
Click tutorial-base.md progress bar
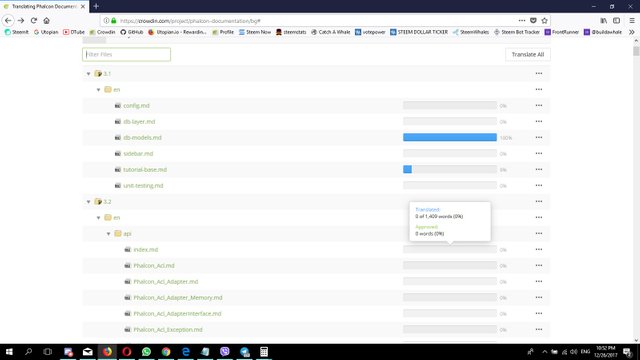point(450,169)
